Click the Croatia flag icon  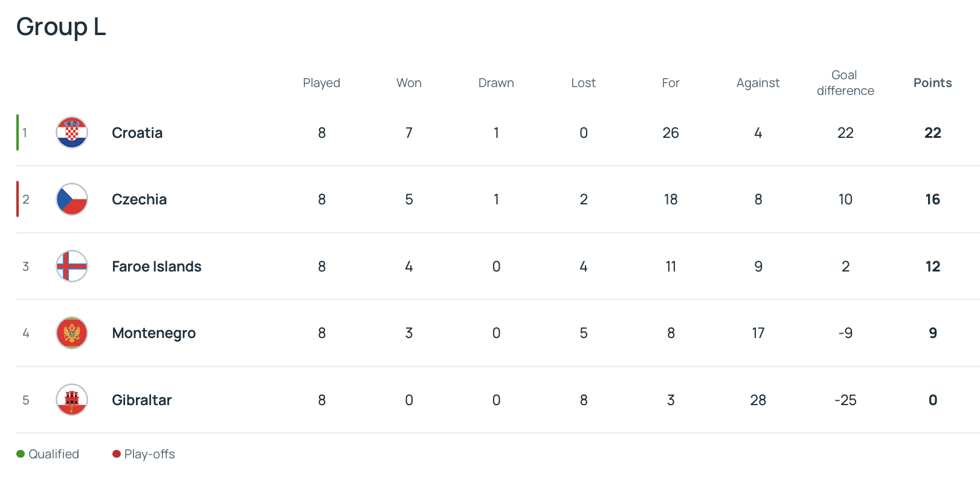(72, 133)
